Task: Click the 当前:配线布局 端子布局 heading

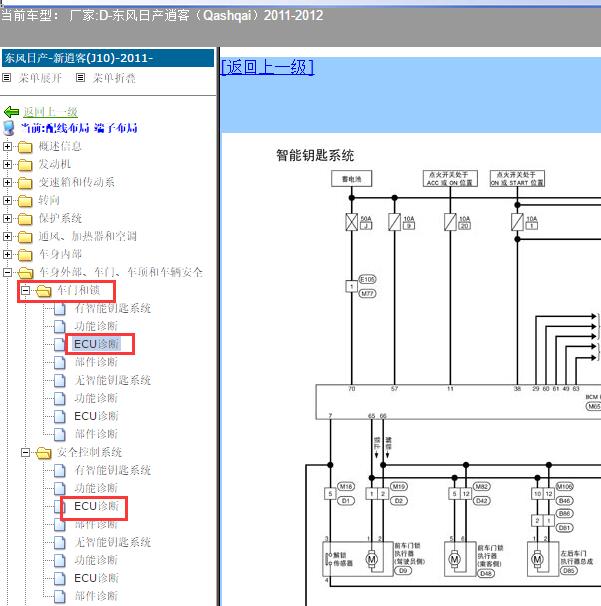Action: (x=79, y=128)
